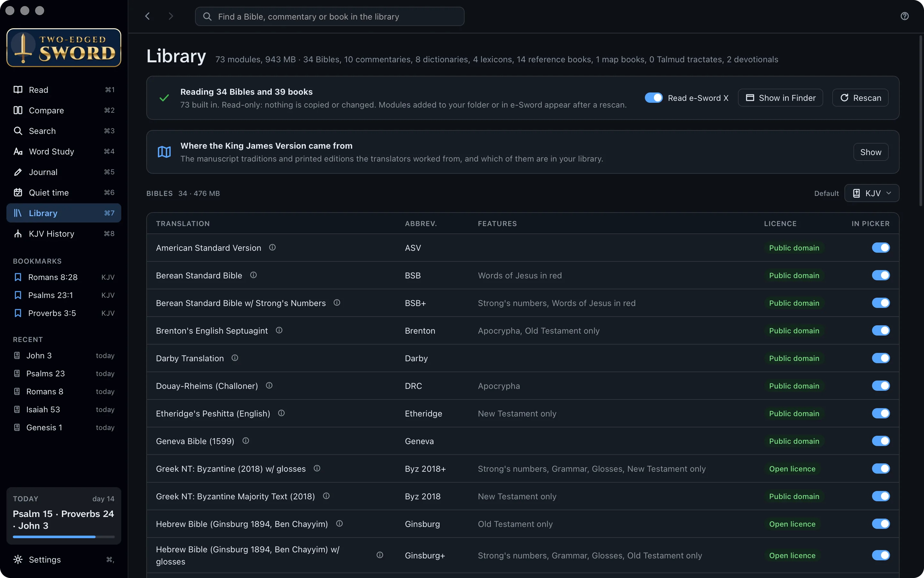Turn off Darby in picker
The height and width of the screenshot is (578, 924).
click(880, 358)
